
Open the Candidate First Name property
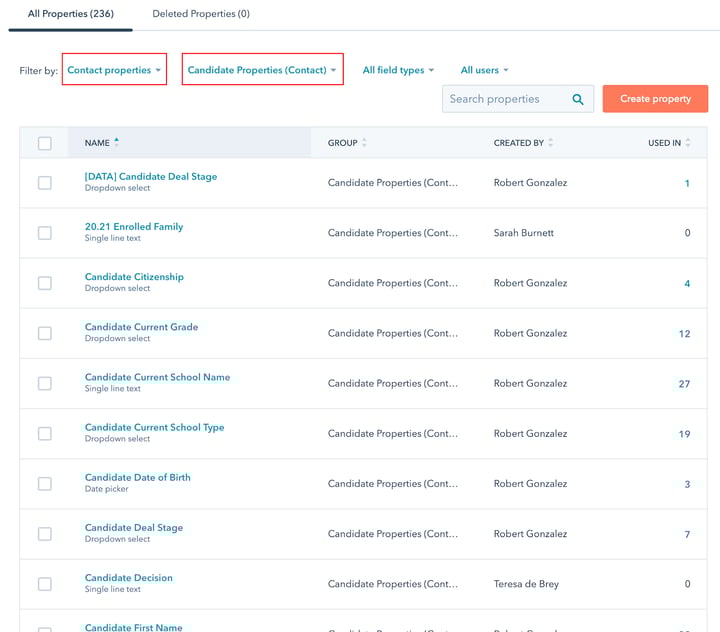tap(133, 627)
